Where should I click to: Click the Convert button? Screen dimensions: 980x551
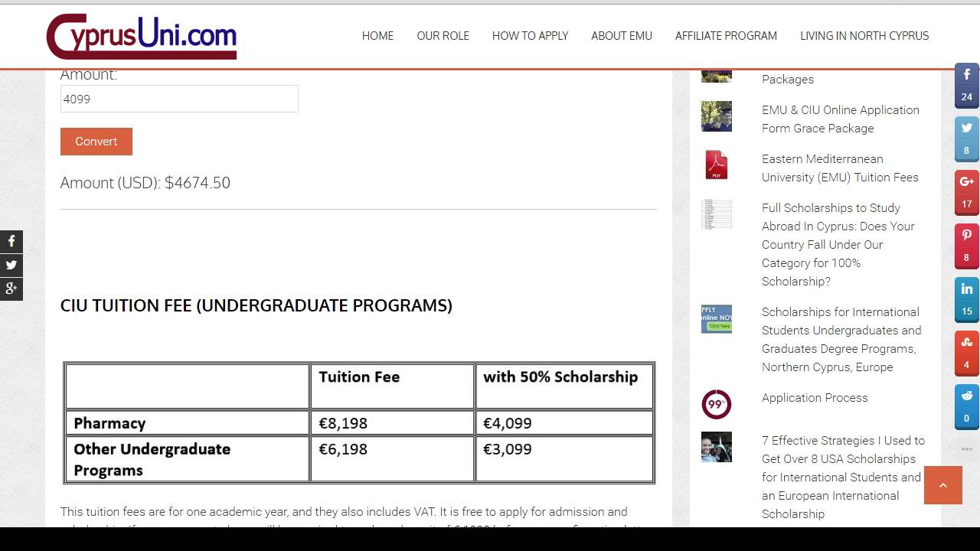tap(96, 142)
